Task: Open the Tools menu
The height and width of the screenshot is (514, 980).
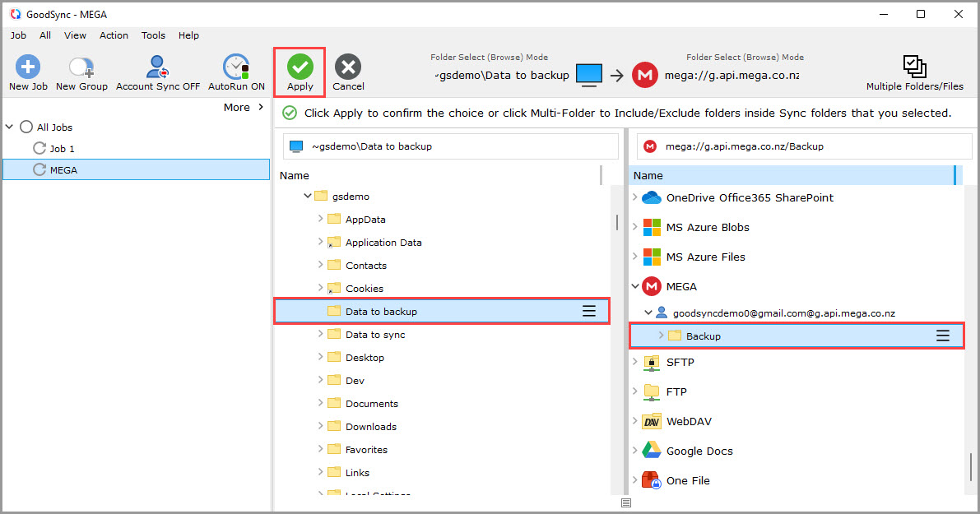Action: (153, 35)
